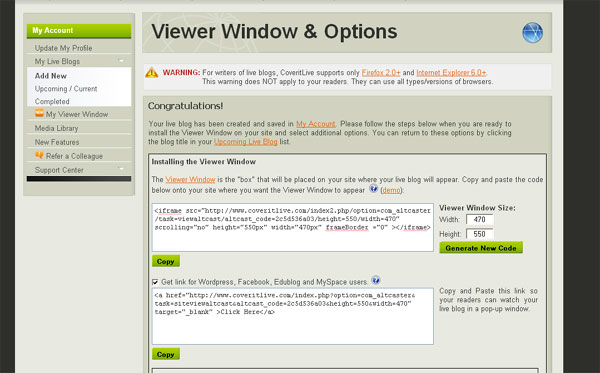Click the Height input field

pyautogui.click(x=479, y=234)
